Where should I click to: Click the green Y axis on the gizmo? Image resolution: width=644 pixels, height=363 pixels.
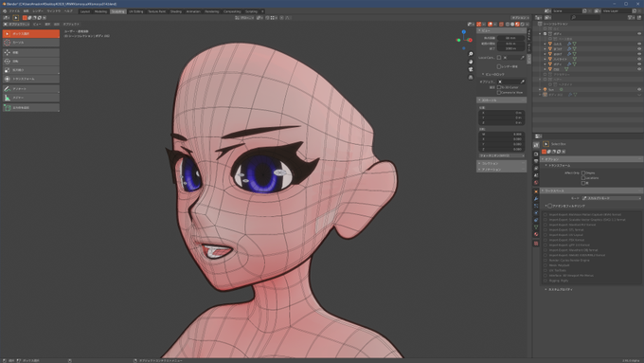[x=458, y=40]
